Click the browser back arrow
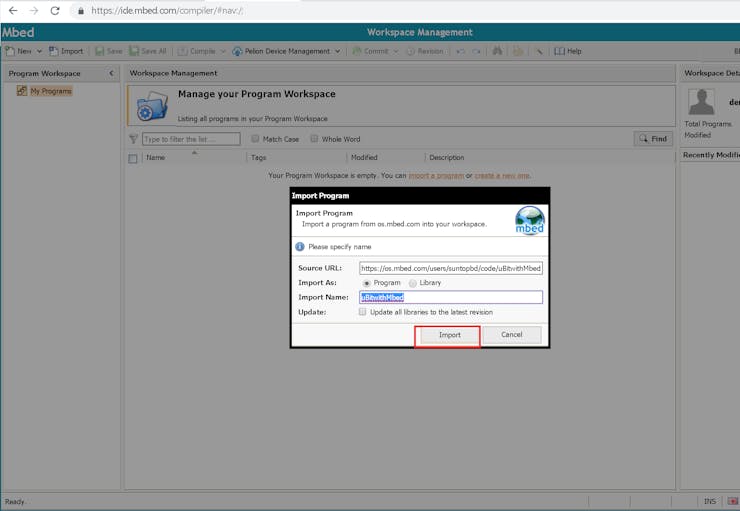This screenshot has height=511, width=740. [x=13, y=10]
